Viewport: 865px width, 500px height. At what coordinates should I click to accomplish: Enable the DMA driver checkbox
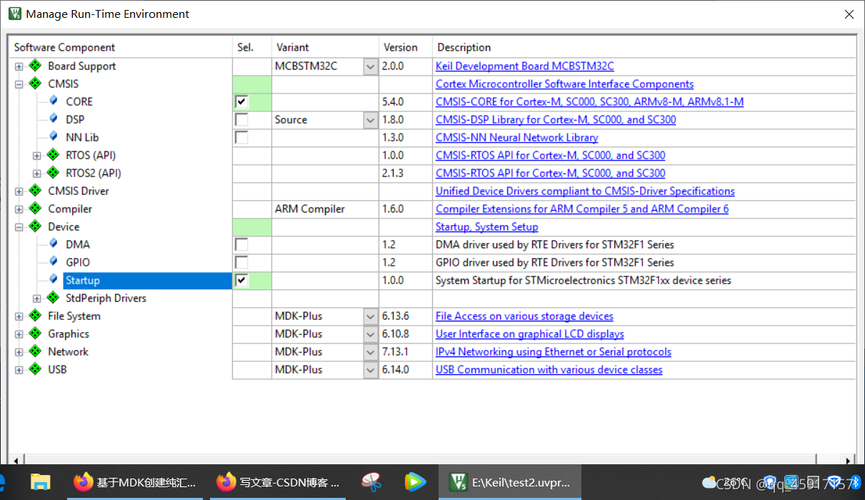point(242,244)
